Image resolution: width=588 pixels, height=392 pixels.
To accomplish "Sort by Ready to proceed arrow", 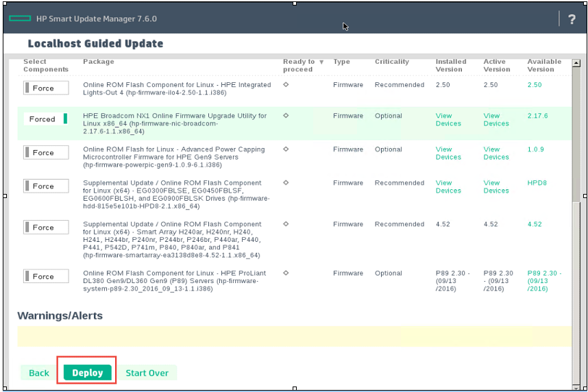I will point(321,62).
